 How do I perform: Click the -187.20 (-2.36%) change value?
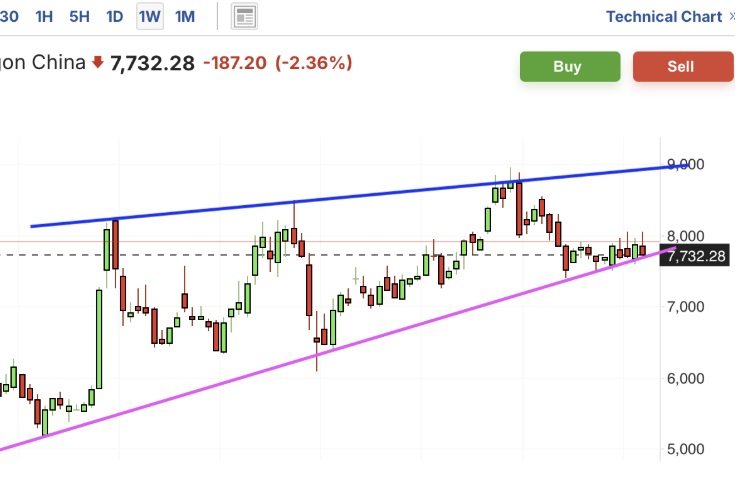coord(277,63)
